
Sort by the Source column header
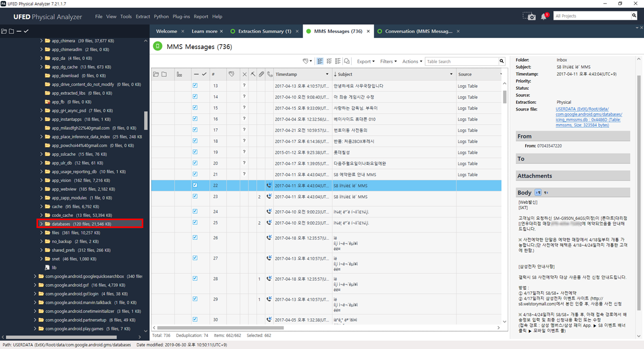tap(465, 75)
